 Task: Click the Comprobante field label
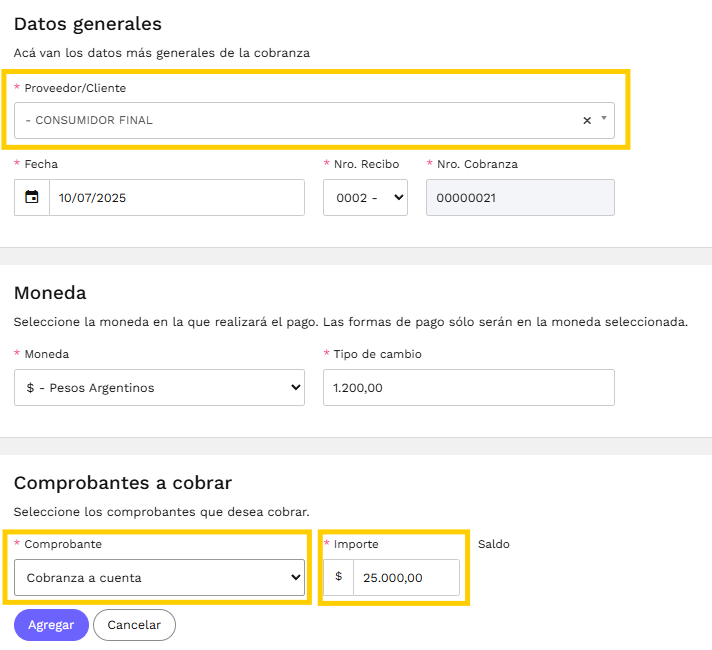[x=63, y=544]
